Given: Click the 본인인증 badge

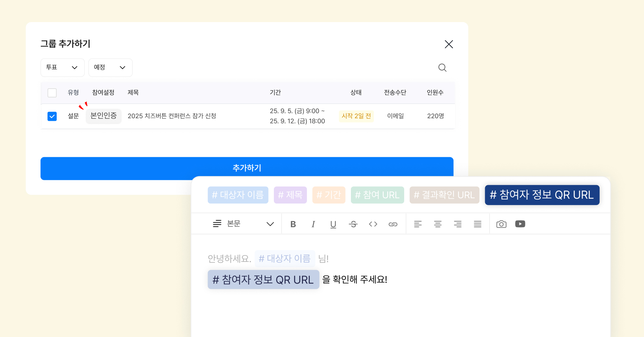Looking at the screenshot, I should [104, 116].
